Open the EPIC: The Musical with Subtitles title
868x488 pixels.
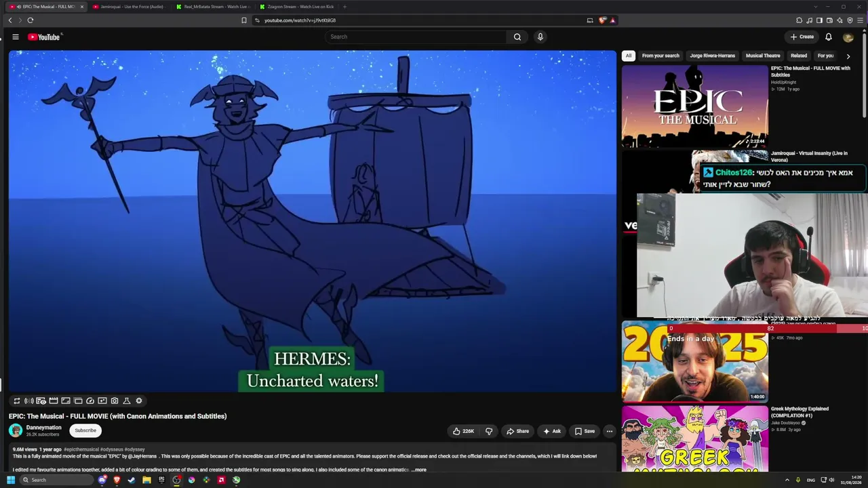(x=810, y=71)
